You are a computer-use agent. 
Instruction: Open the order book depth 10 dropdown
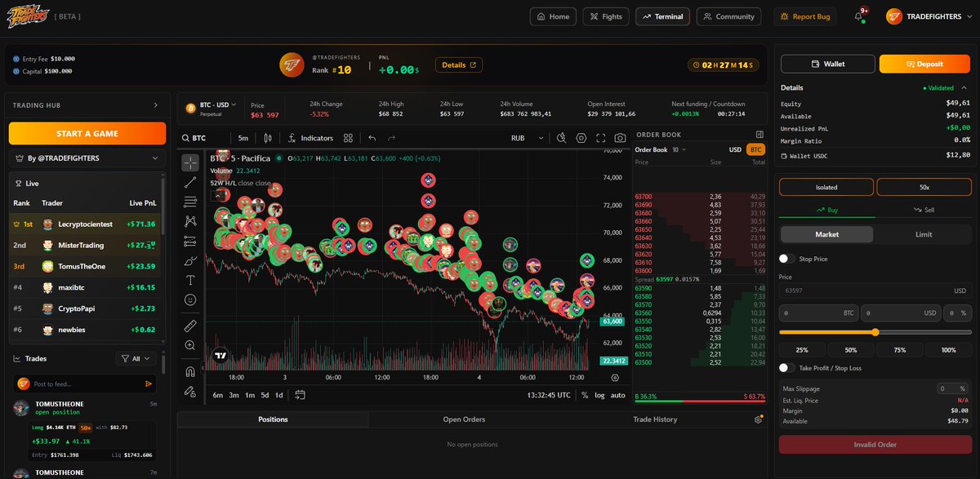pyautogui.click(x=679, y=149)
